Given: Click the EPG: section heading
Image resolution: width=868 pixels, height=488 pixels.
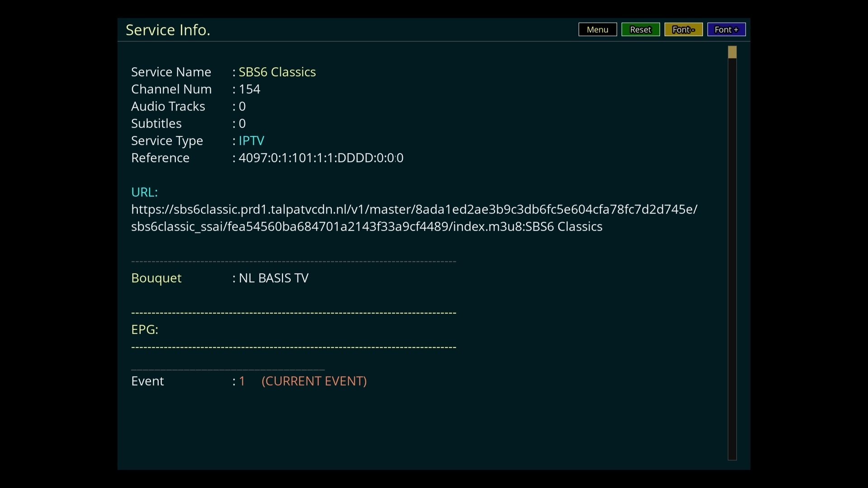Looking at the screenshot, I should (144, 330).
